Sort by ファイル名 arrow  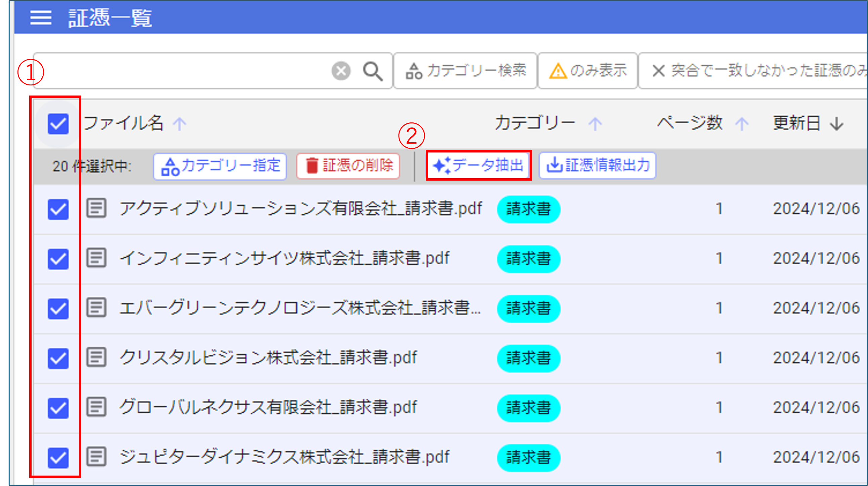pyautogui.click(x=179, y=124)
